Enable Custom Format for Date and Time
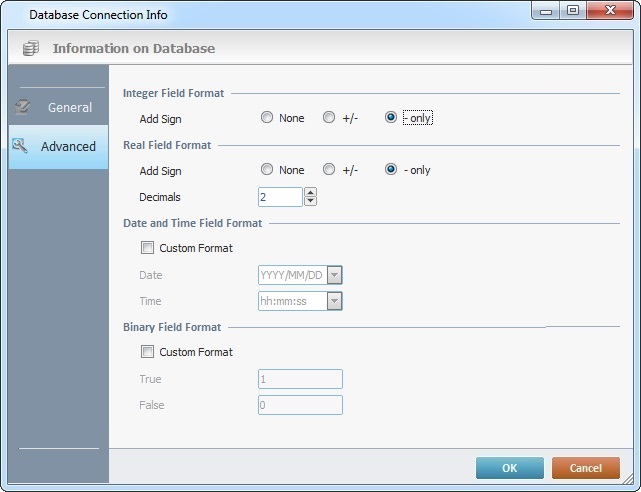 148,248
